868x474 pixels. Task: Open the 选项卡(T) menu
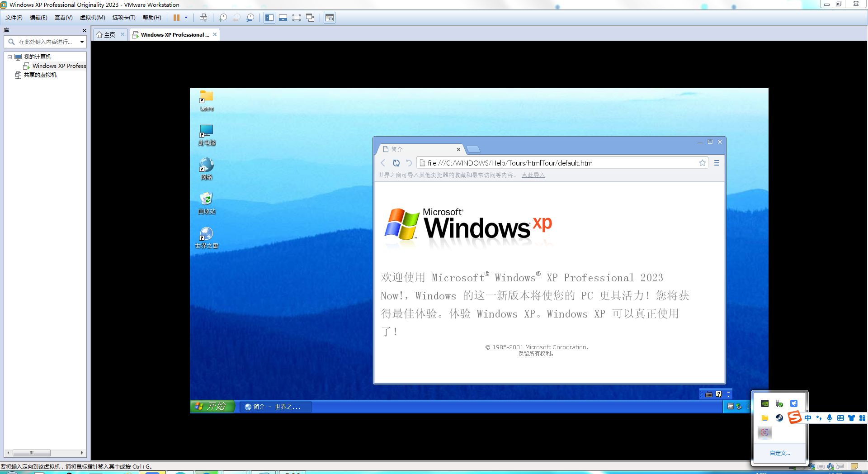(x=124, y=18)
